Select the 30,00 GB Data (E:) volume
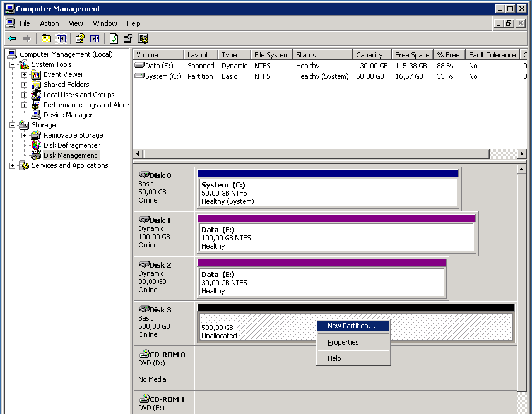The height and width of the screenshot is (414, 532). tap(321, 278)
